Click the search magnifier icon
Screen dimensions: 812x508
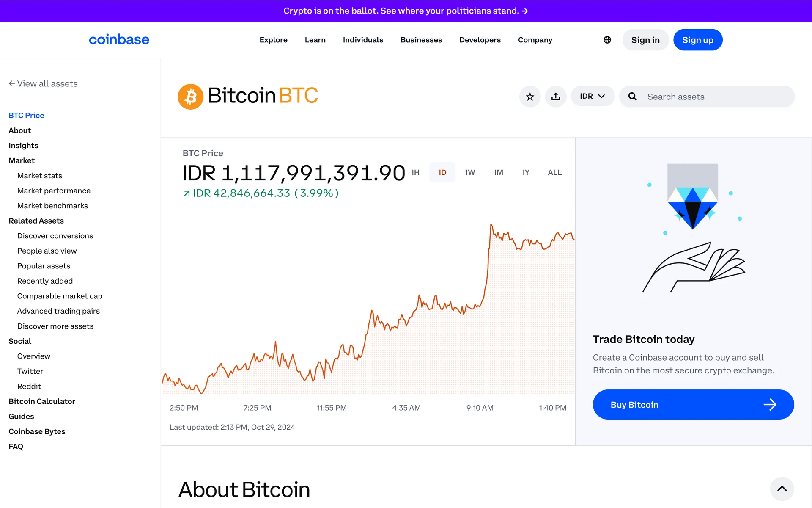(x=632, y=97)
